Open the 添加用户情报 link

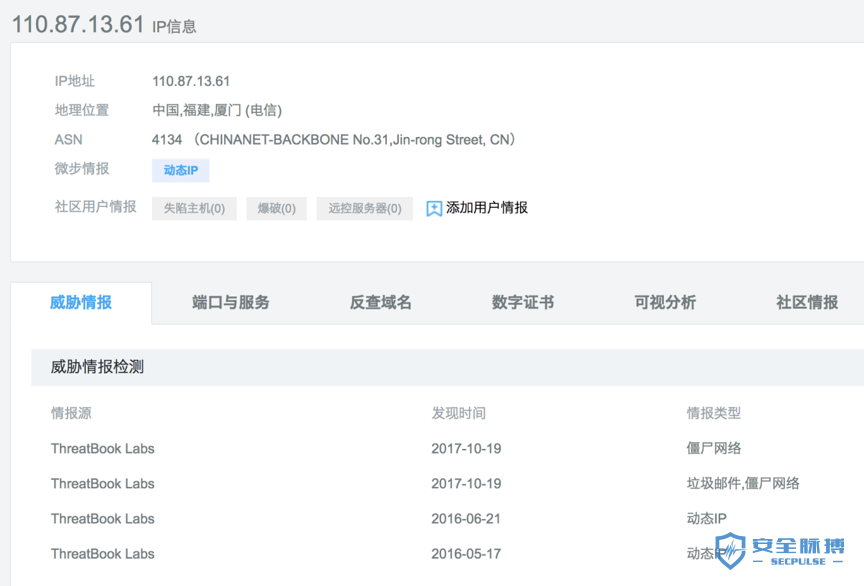[x=487, y=208]
